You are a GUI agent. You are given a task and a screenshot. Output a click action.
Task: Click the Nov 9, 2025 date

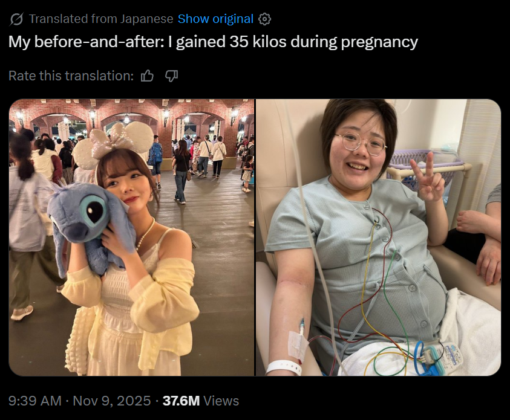tap(111, 401)
